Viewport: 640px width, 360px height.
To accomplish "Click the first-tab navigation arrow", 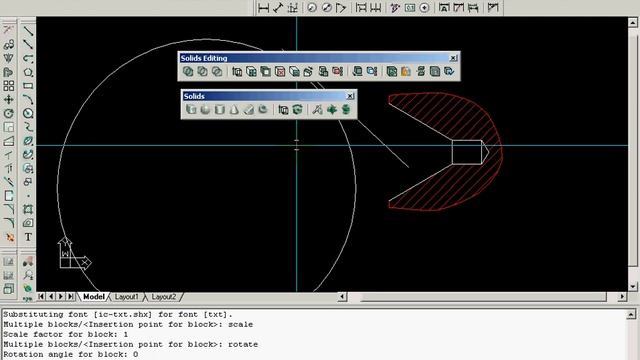I will [x=41, y=296].
